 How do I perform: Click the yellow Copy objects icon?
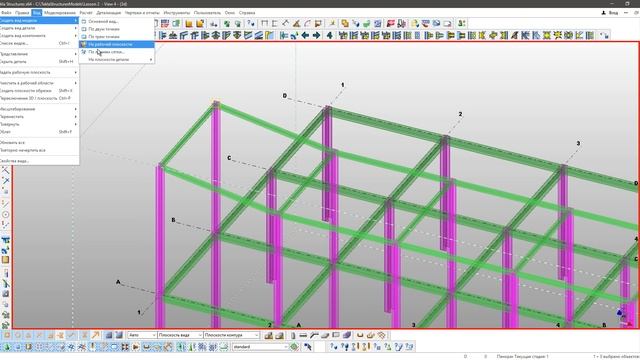345,24
